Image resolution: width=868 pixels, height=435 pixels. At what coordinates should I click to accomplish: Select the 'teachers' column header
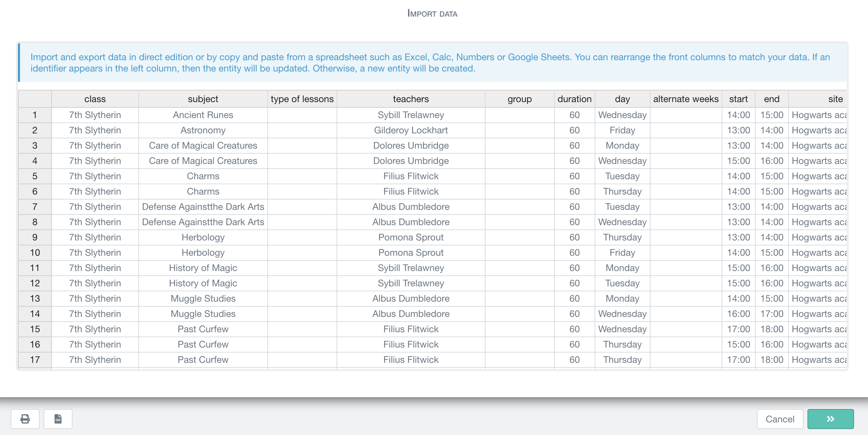click(x=411, y=99)
